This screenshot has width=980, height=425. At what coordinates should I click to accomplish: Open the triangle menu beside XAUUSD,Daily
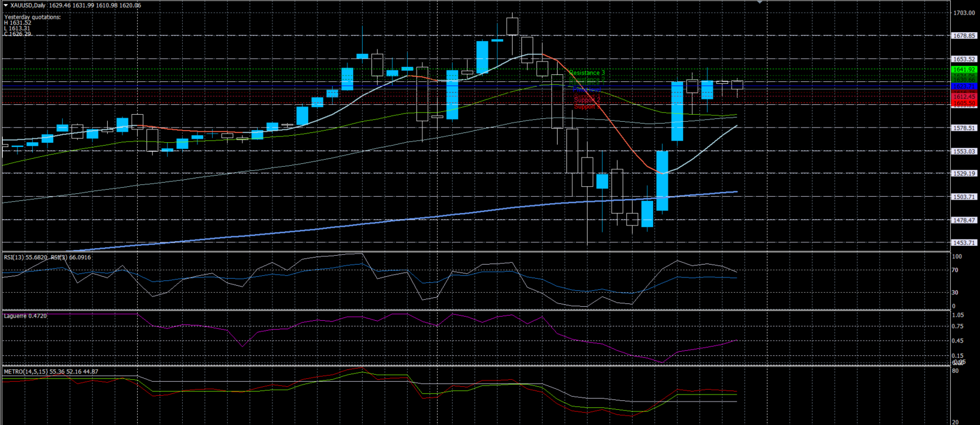pos(5,5)
